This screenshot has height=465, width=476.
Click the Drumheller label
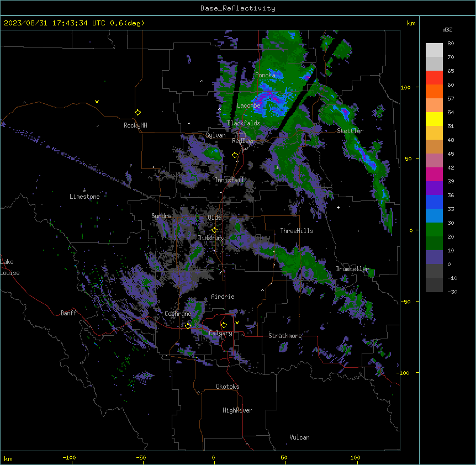click(x=352, y=269)
